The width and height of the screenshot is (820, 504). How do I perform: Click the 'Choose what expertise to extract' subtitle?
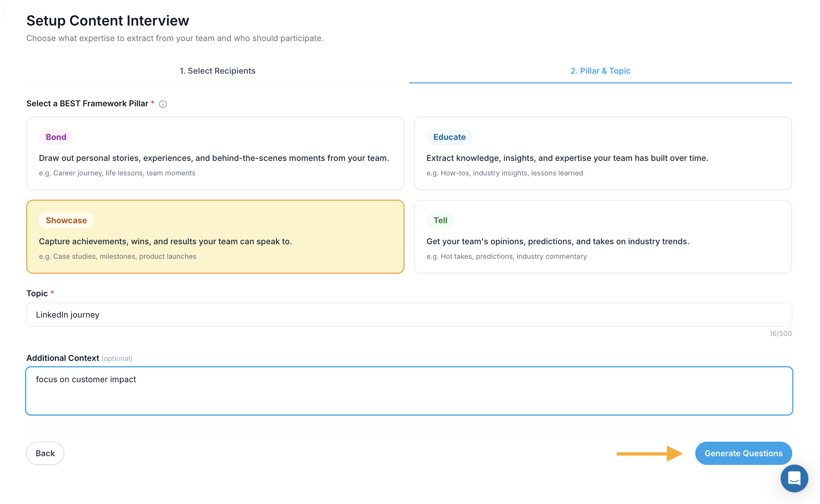(x=175, y=38)
